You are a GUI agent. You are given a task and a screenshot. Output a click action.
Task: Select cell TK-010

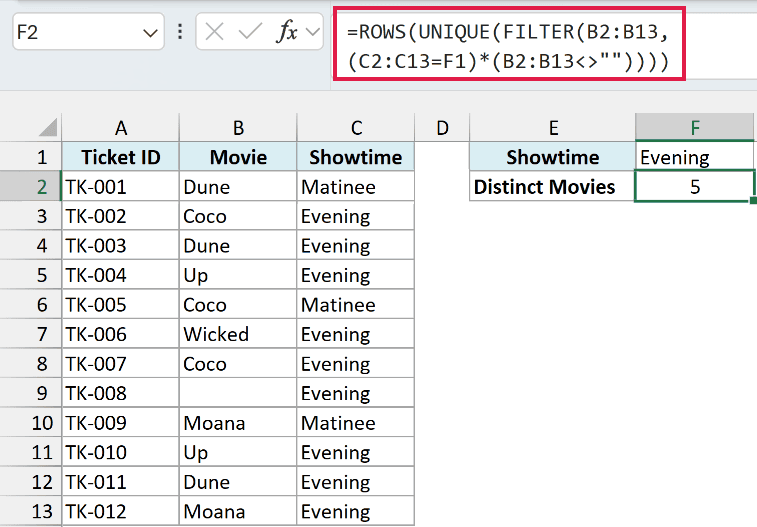click(x=121, y=452)
